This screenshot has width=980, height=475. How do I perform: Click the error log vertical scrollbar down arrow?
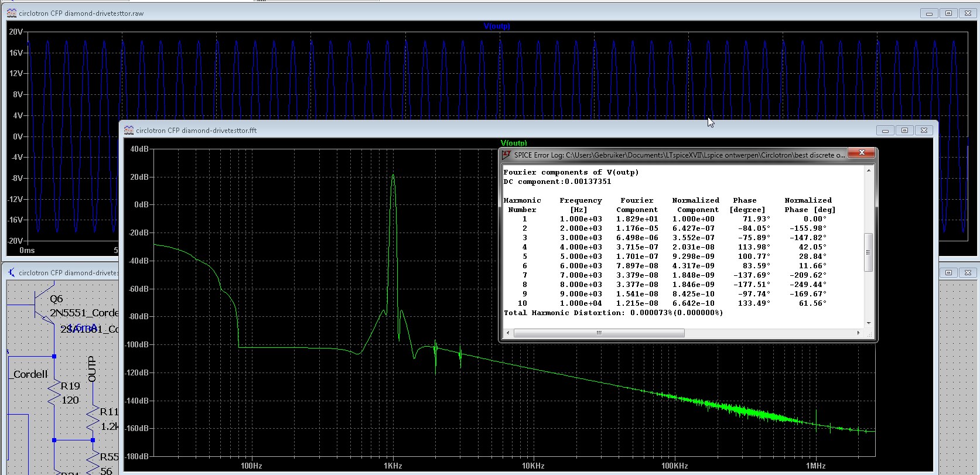pyautogui.click(x=869, y=323)
